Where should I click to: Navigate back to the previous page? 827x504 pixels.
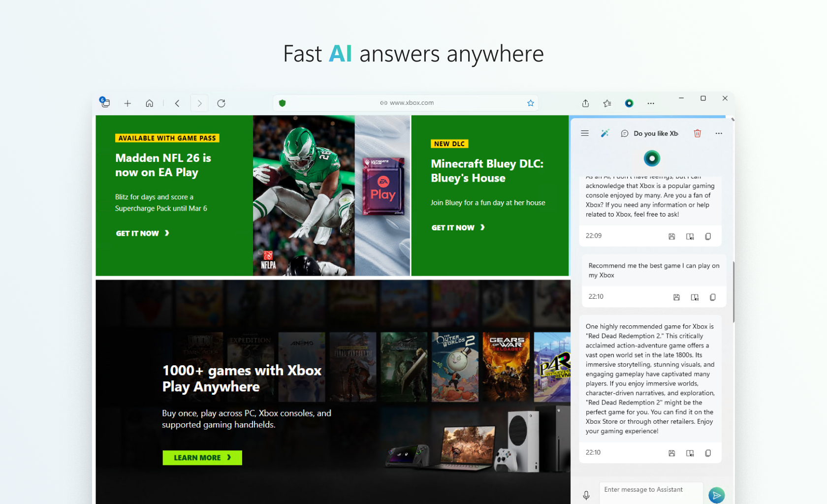point(177,103)
